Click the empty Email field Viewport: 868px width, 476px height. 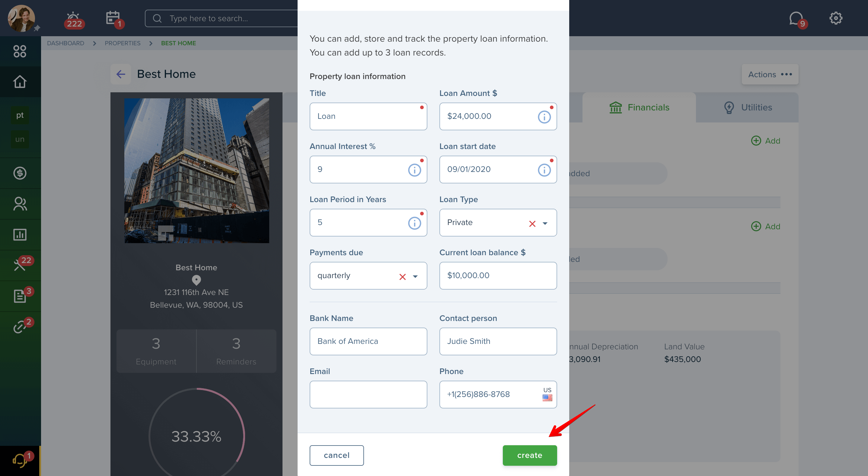point(368,395)
